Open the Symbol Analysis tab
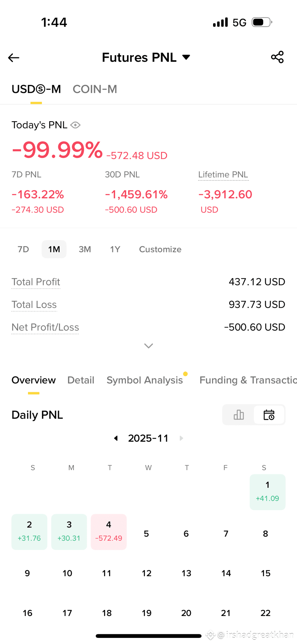 145,380
